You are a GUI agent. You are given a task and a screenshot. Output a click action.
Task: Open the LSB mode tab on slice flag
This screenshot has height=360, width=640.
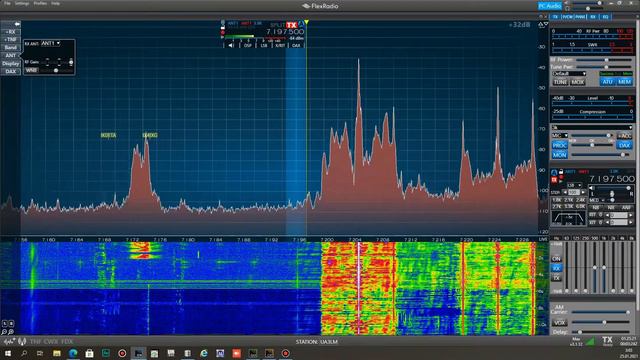point(264,45)
